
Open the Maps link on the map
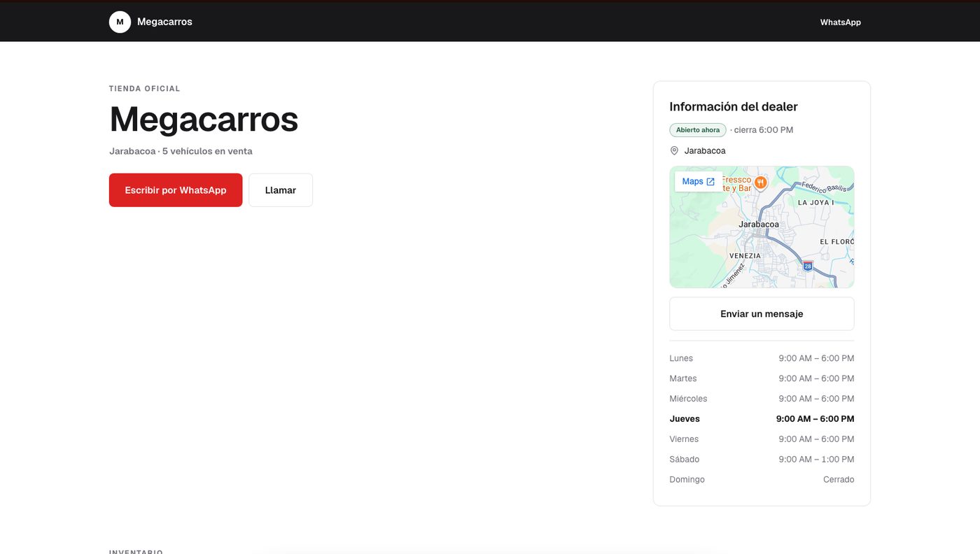point(698,181)
